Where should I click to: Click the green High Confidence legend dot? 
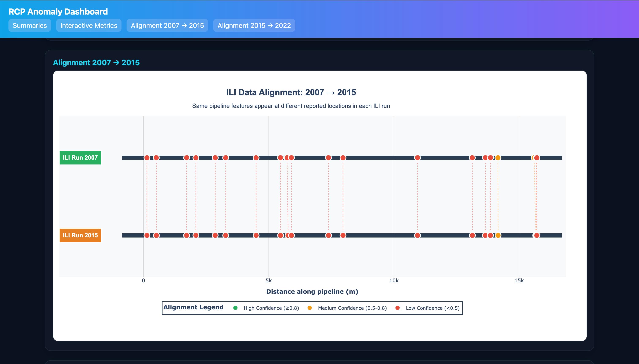[235, 308]
